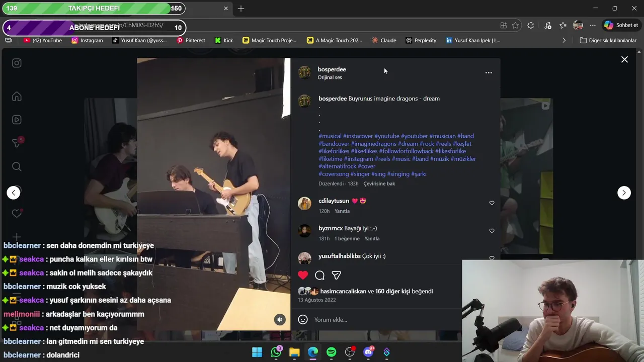The image size is (644, 362).
Task: Open split-screen icon in address bar
Action: point(504,26)
